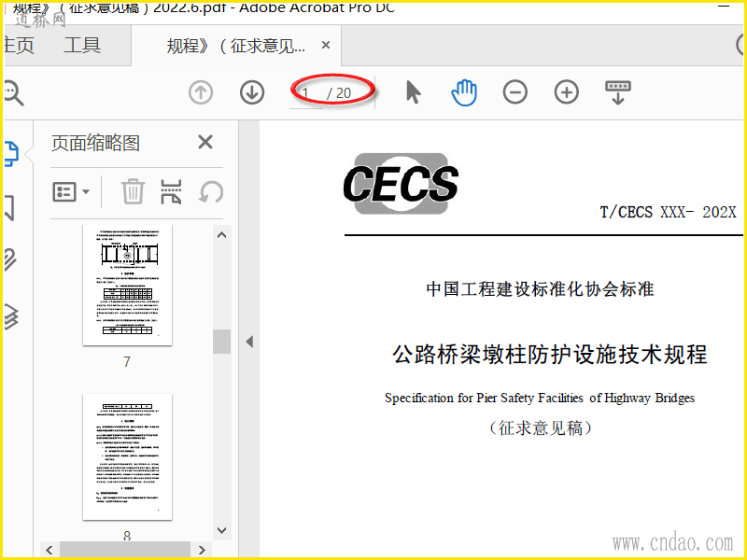
Task: Close the 页面缩略图 panel
Action: click(205, 142)
